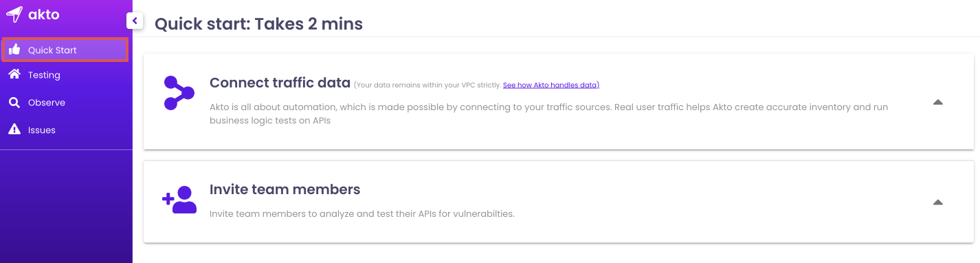Screen dimensions: 980x263
Task: Collapse the Invite team members card arrow
Action: pos(937,202)
